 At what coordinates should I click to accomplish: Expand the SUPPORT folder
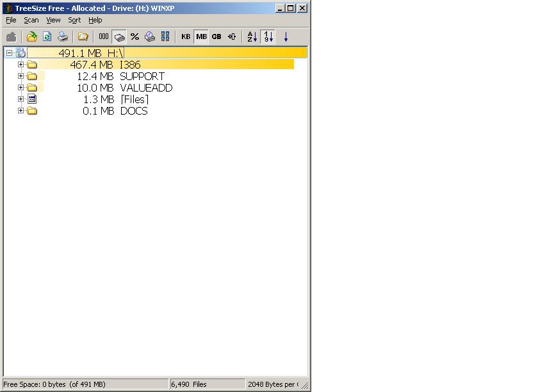(x=21, y=76)
